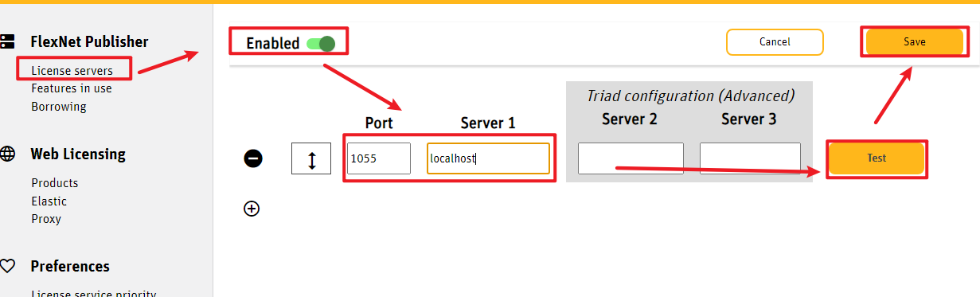The height and width of the screenshot is (297, 980).
Task: Toggle the Enabled switch off
Action: pos(321,43)
